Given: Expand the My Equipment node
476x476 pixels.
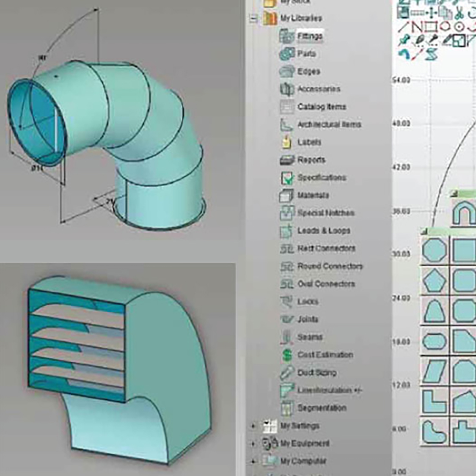Looking at the screenshot, I should (x=253, y=443).
